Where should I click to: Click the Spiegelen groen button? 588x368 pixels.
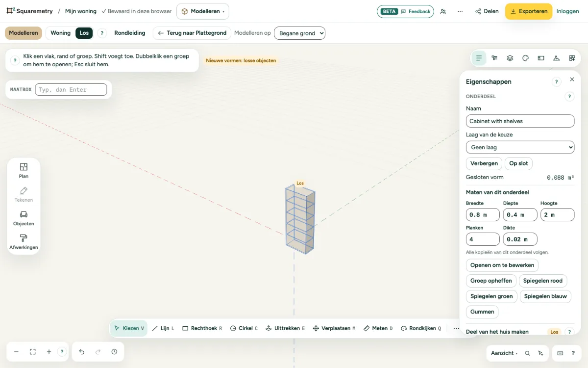pyautogui.click(x=491, y=296)
